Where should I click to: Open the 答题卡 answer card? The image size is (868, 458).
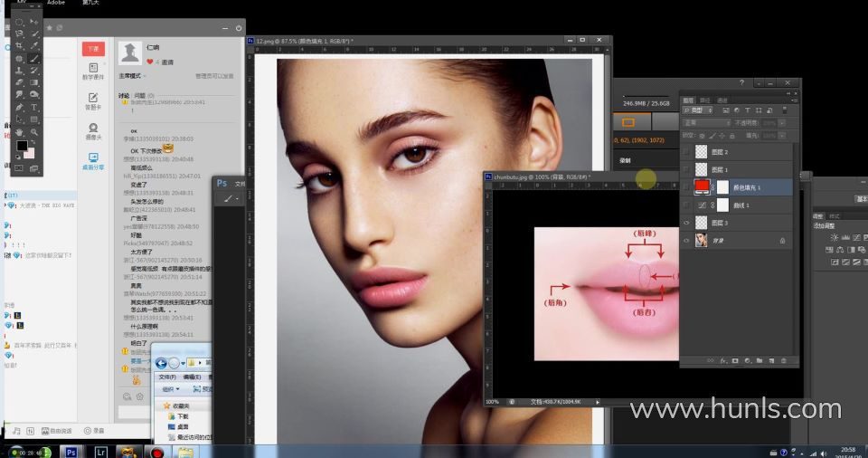point(93,101)
